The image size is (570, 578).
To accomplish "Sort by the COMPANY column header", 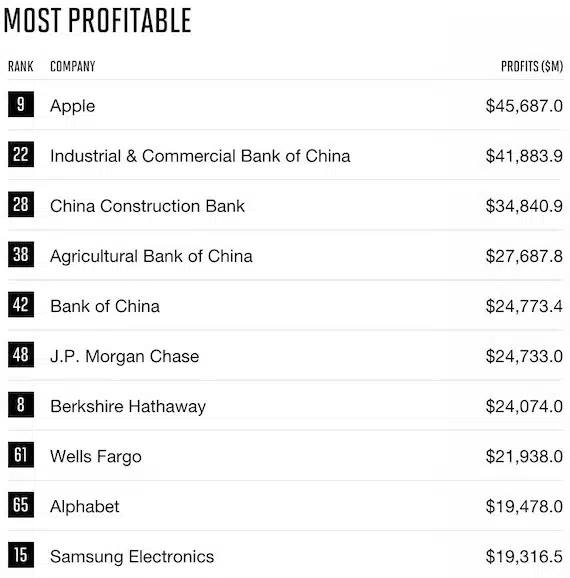I will (x=73, y=66).
